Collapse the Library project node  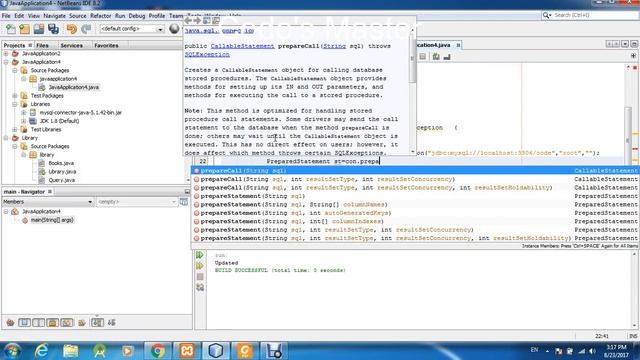tap(6, 138)
